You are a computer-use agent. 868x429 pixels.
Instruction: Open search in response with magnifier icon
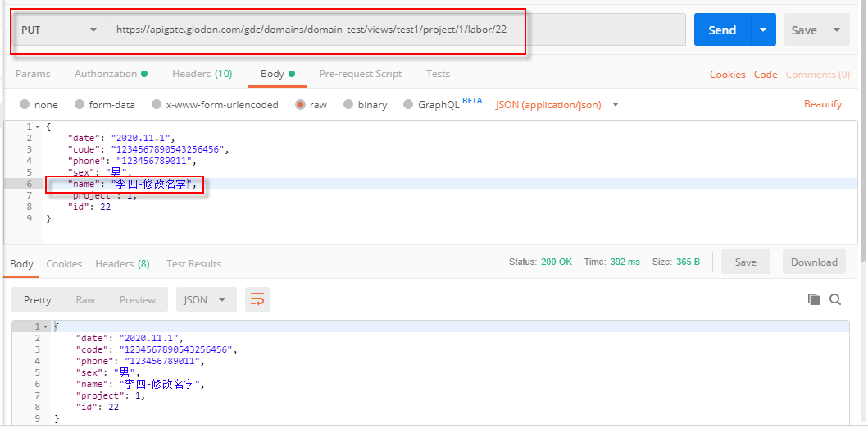[835, 299]
